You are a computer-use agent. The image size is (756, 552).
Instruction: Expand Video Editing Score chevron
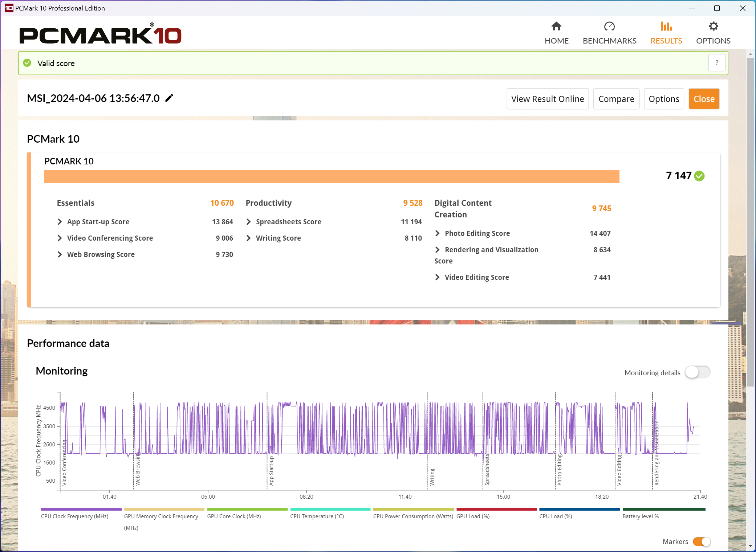tap(438, 277)
